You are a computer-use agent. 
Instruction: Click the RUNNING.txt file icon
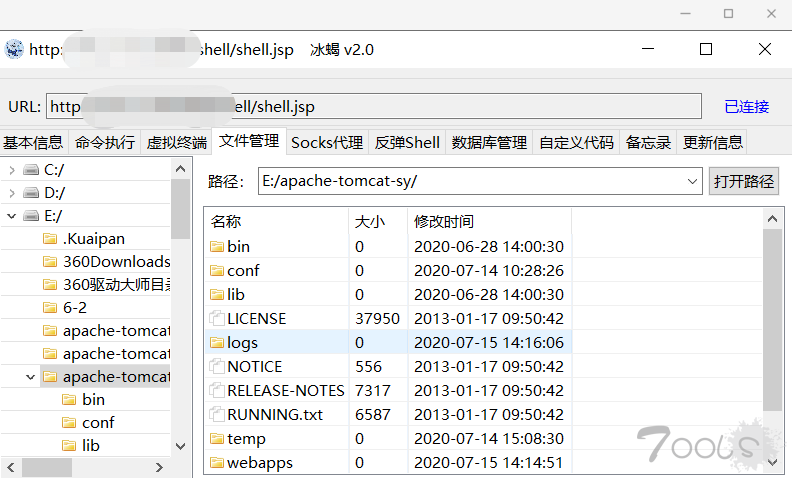point(217,415)
